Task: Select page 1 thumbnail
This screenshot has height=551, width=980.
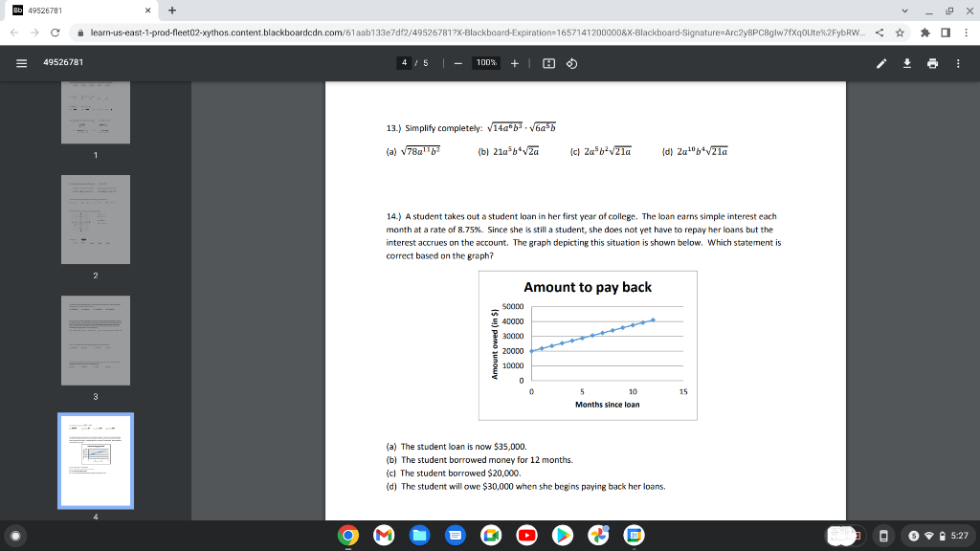Action: coord(96,112)
